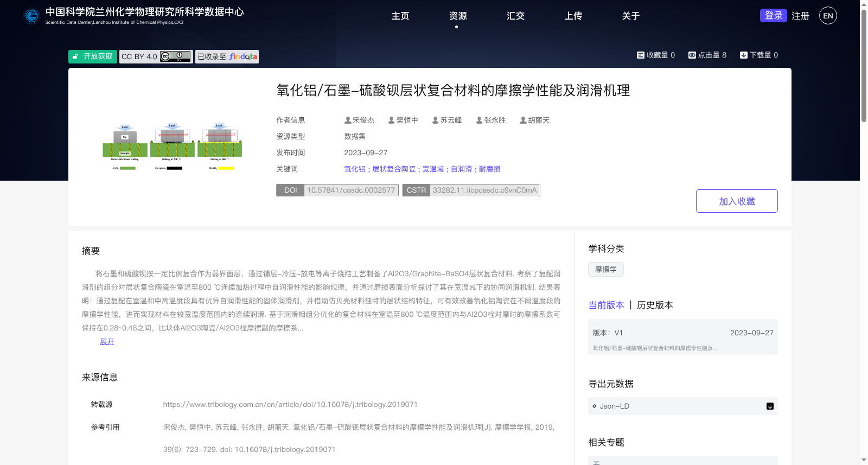Click the person icon beside 胡丽天
This screenshot has height=465, width=868.
(x=523, y=120)
